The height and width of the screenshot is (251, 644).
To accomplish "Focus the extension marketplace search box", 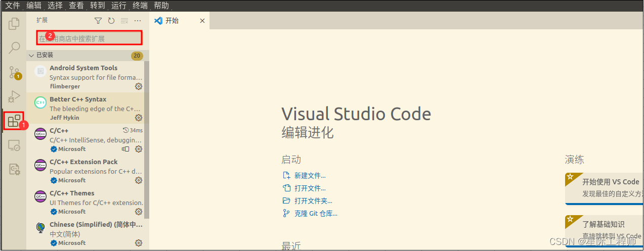I will [89, 38].
